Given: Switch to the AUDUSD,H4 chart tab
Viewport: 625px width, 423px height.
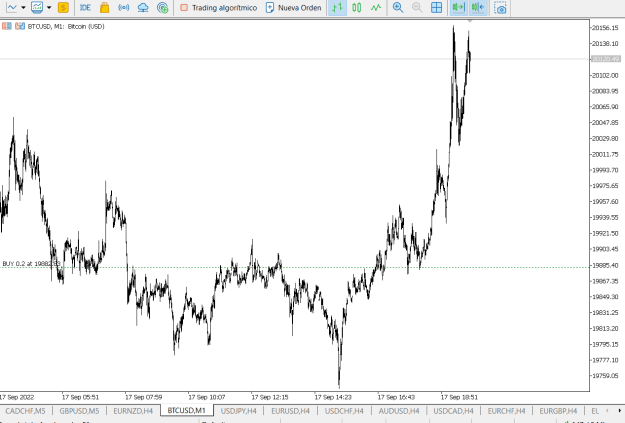Looking at the screenshot, I should [x=399, y=411].
